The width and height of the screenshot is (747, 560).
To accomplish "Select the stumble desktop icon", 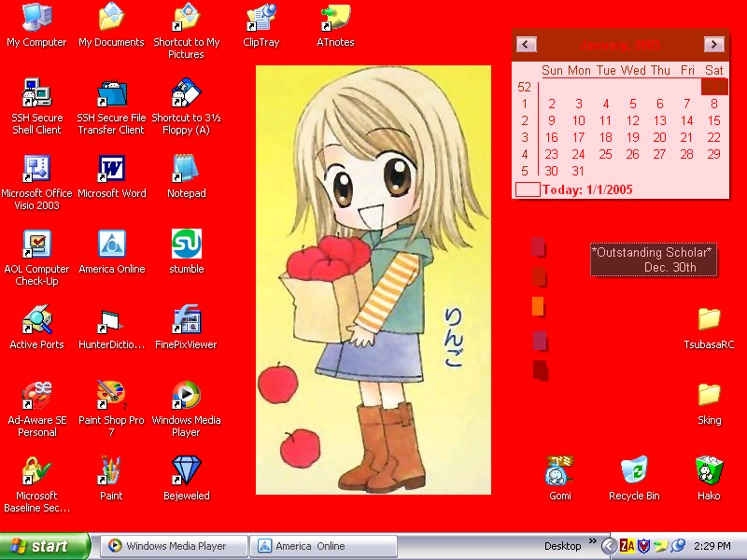I will click(186, 244).
